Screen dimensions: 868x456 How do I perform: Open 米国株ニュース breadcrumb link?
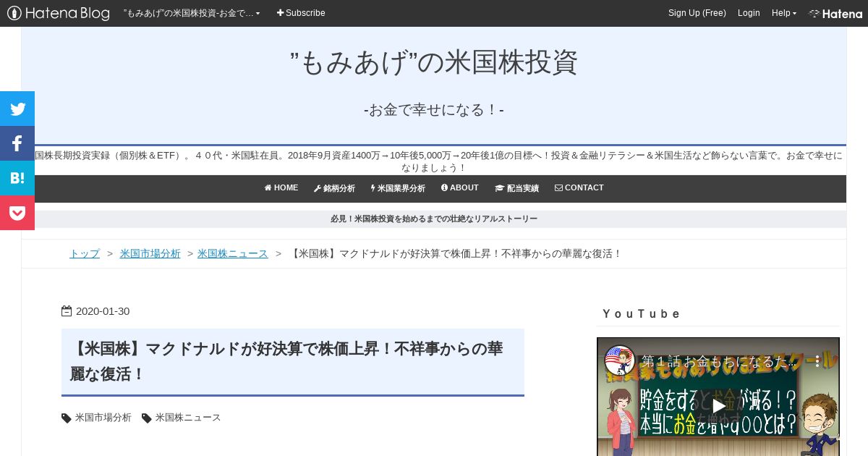point(233,253)
